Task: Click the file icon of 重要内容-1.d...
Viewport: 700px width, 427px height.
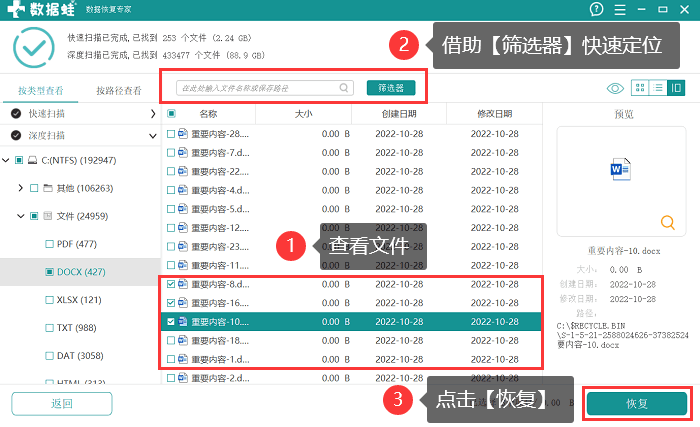Action: click(183, 359)
